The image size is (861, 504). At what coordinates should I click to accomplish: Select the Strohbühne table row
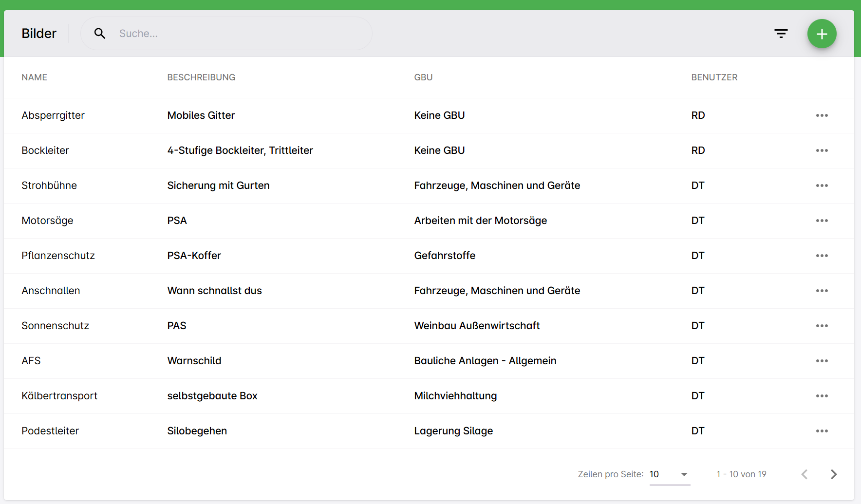point(341,186)
